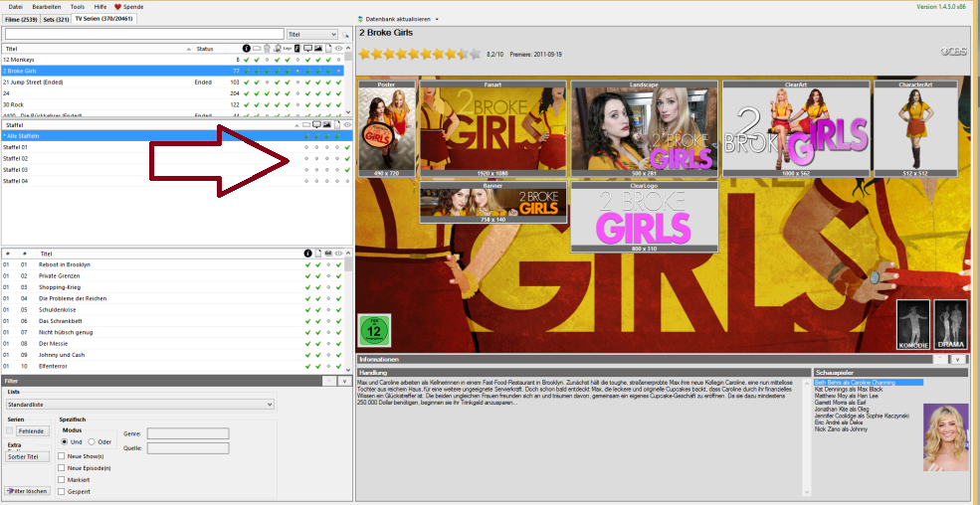Click the poster page column icon in show list

click(x=328, y=48)
